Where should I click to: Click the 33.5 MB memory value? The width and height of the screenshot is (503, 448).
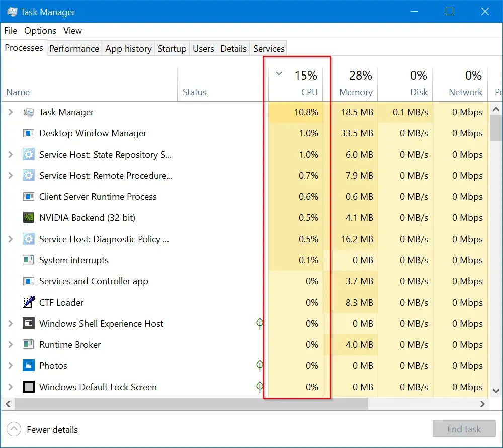tap(357, 133)
